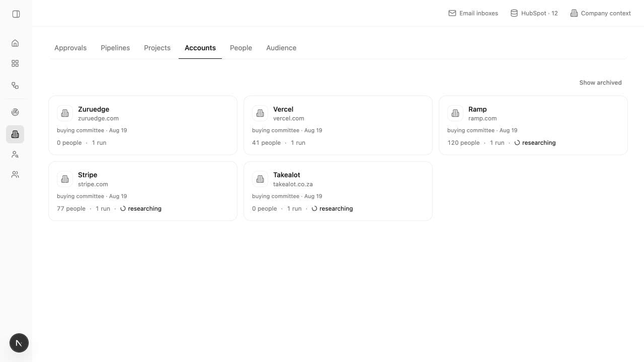Click 'researching' status text on Stripe card
The height and width of the screenshot is (362, 644).
coord(145,209)
